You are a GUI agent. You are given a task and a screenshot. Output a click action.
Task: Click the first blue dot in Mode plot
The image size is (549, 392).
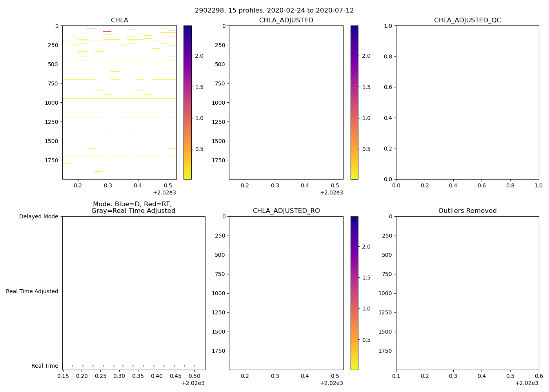click(73, 366)
